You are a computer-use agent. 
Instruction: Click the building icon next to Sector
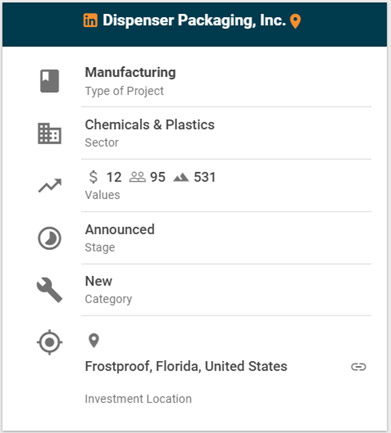tap(49, 133)
